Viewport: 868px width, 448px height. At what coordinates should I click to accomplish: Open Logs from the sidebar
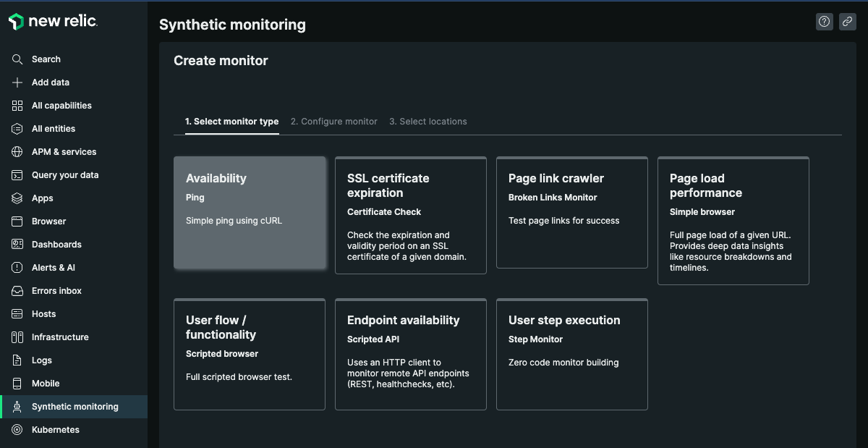[x=41, y=360]
